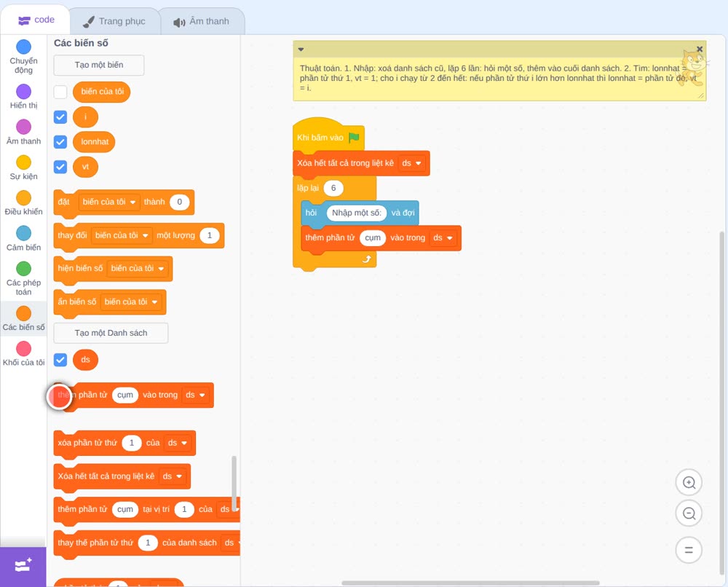Open 'ds' dropdown in workspace 'thêm phần tử' block
This screenshot has width=728, height=587.
[443, 238]
